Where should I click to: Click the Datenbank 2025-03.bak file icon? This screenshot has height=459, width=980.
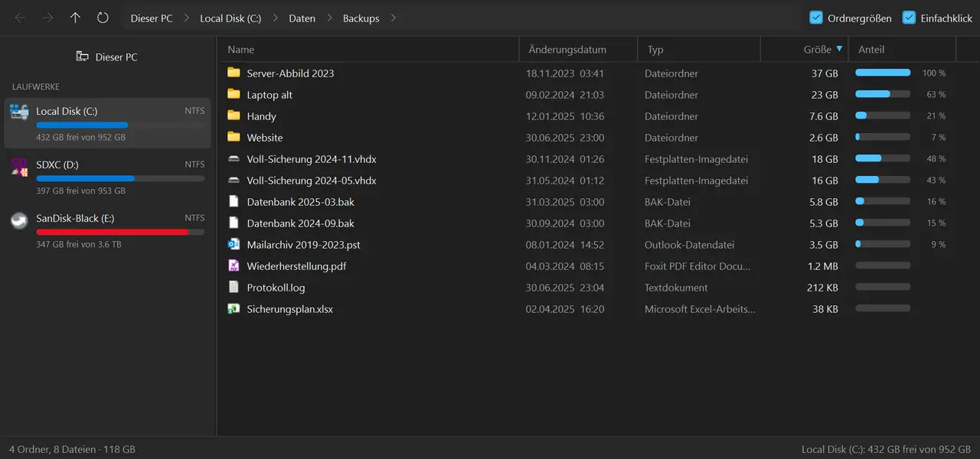234,202
